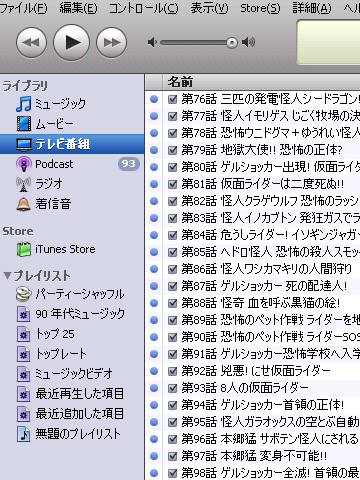Open the 詳細(A) menu
Viewport: 360px width, 480px height.
[x=312, y=8]
